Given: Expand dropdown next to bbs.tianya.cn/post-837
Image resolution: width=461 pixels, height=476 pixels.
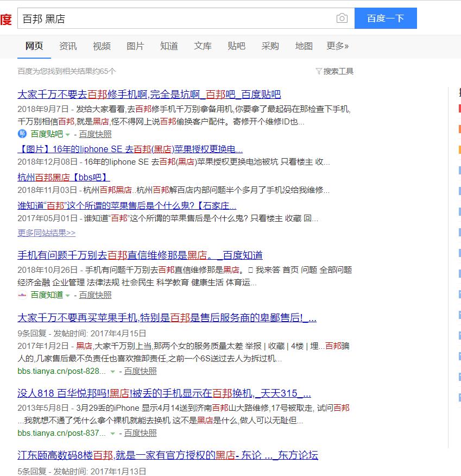Looking at the screenshot, I should click(112, 434).
